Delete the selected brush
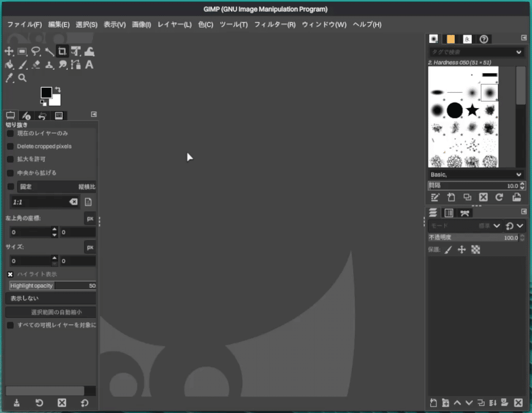532x413 pixels. point(484,198)
